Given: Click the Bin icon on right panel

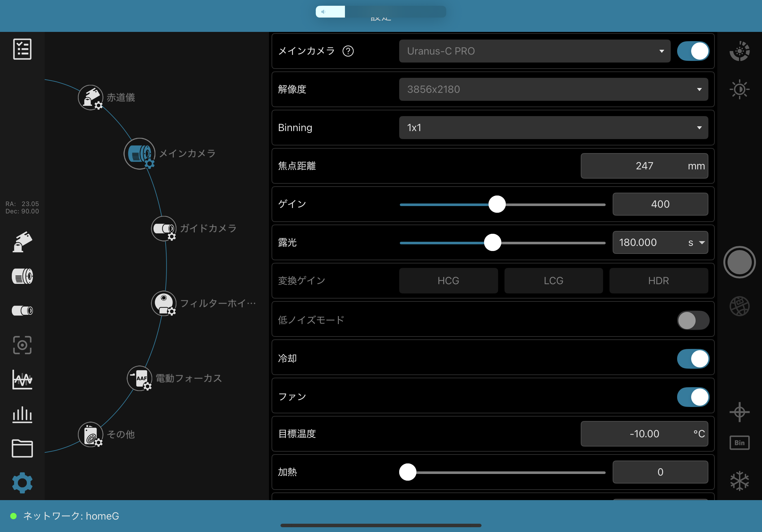Looking at the screenshot, I should click(x=739, y=443).
